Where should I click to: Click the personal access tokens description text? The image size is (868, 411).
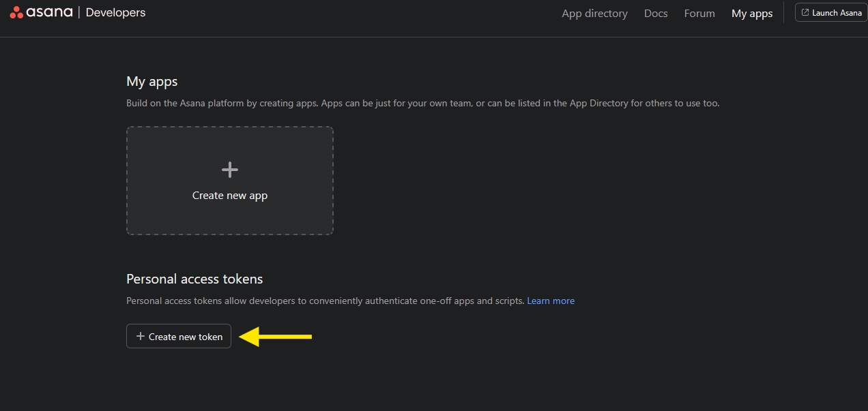coord(325,301)
